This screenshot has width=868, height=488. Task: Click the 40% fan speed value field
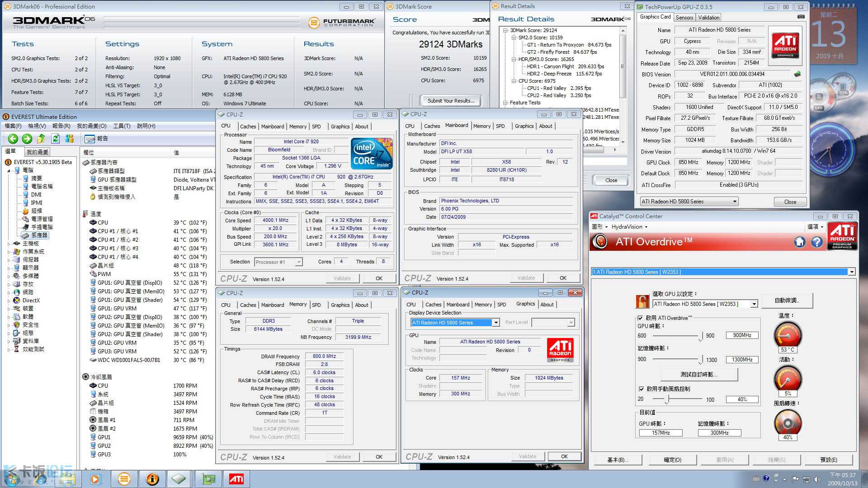(742, 399)
